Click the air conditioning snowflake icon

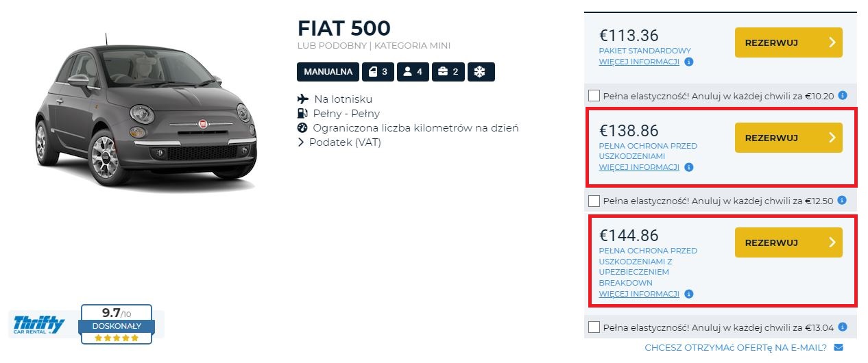coord(481,71)
